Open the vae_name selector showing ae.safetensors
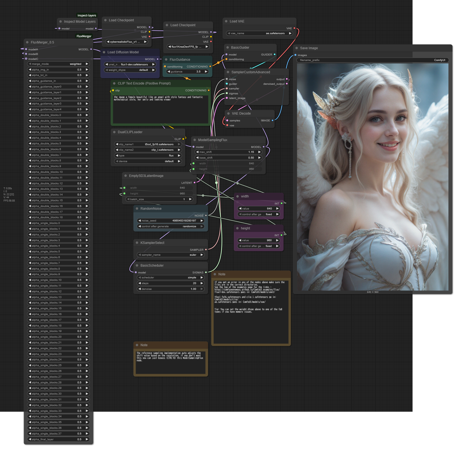 259,33
